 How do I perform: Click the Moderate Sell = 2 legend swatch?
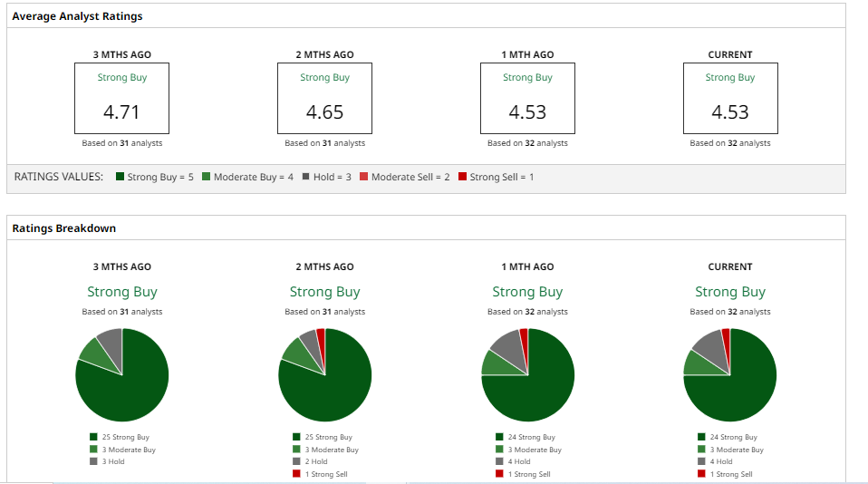pyautogui.click(x=363, y=177)
